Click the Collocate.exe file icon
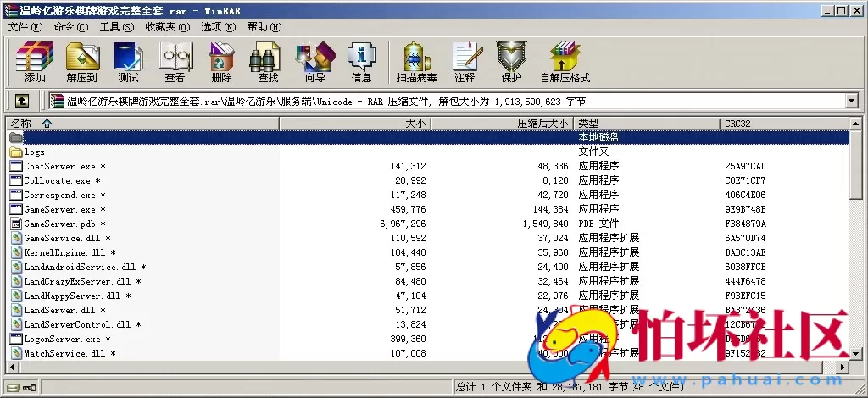The image size is (868, 398). pyautogui.click(x=16, y=180)
